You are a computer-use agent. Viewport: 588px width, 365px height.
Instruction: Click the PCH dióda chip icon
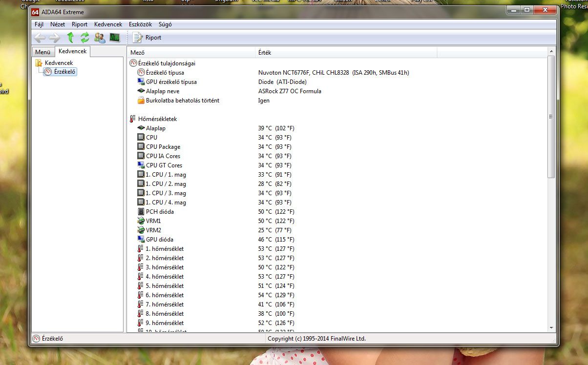(x=141, y=211)
